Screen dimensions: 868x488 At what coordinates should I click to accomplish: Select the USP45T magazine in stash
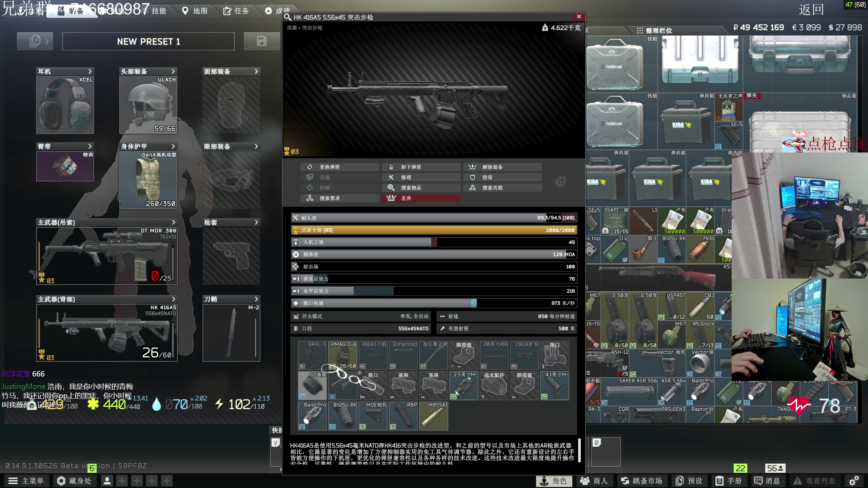click(x=672, y=306)
